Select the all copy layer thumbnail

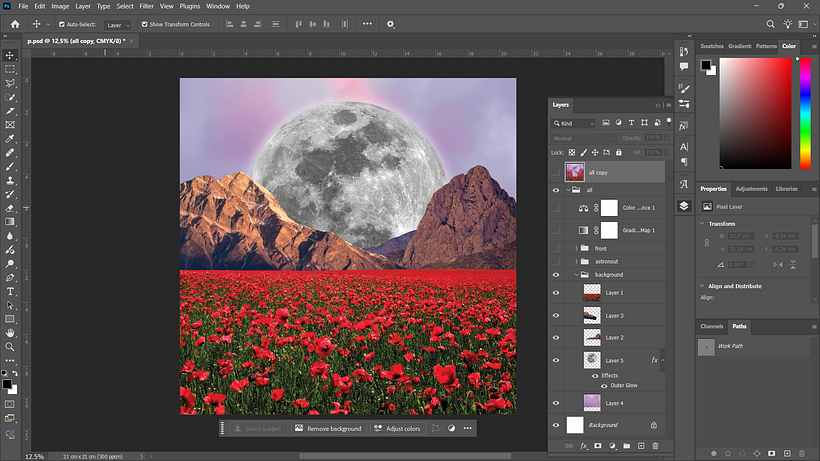click(x=575, y=172)
